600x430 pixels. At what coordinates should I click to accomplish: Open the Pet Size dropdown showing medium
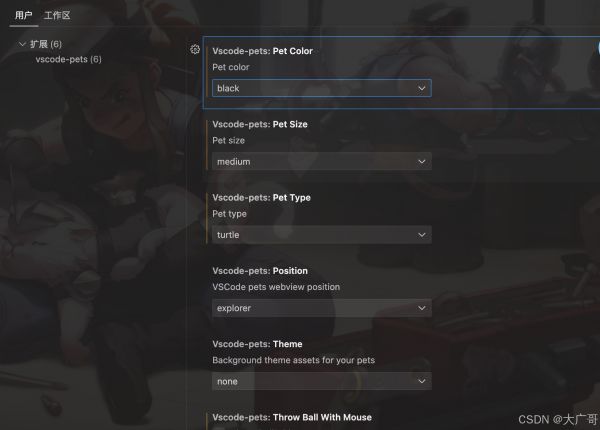pos(322,161)
